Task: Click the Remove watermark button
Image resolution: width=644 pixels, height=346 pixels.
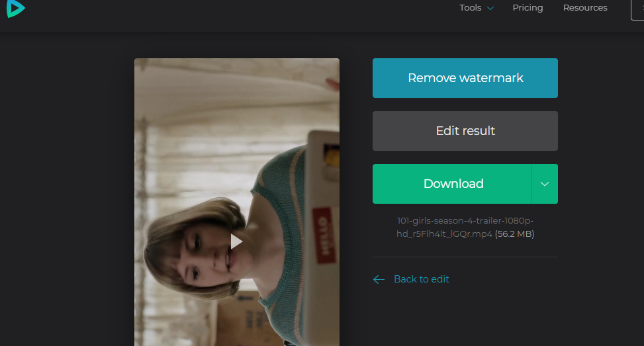Action: [x=465, y=78]
